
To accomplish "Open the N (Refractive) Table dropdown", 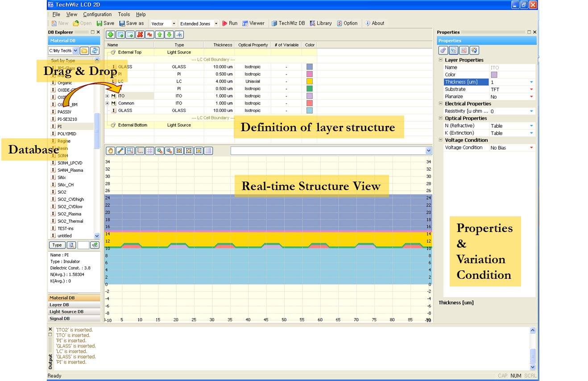I will tap(531, 126).
